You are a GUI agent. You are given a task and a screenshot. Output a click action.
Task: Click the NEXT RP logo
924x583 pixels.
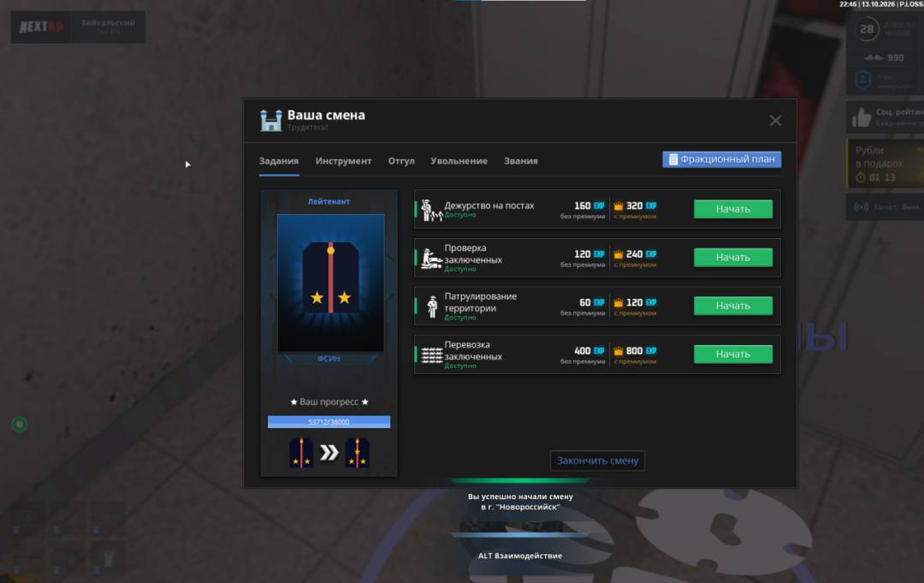[41, 27]
